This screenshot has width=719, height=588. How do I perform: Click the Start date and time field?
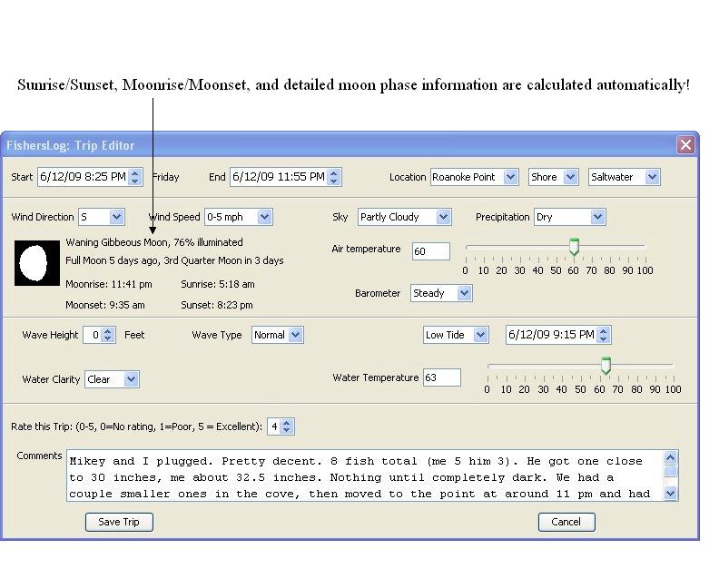pos(82,177)
